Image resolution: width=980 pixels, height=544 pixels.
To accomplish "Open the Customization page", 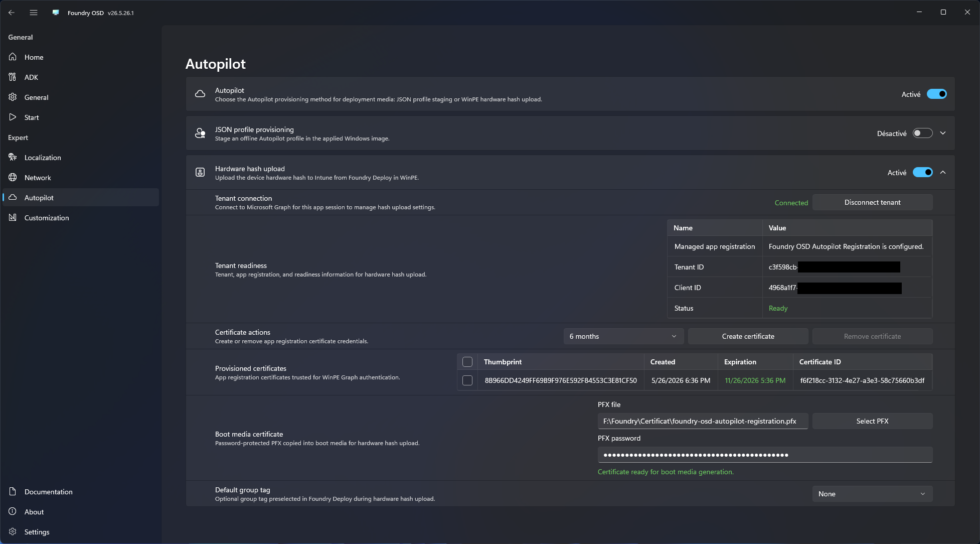I will [x=81, y=218].
